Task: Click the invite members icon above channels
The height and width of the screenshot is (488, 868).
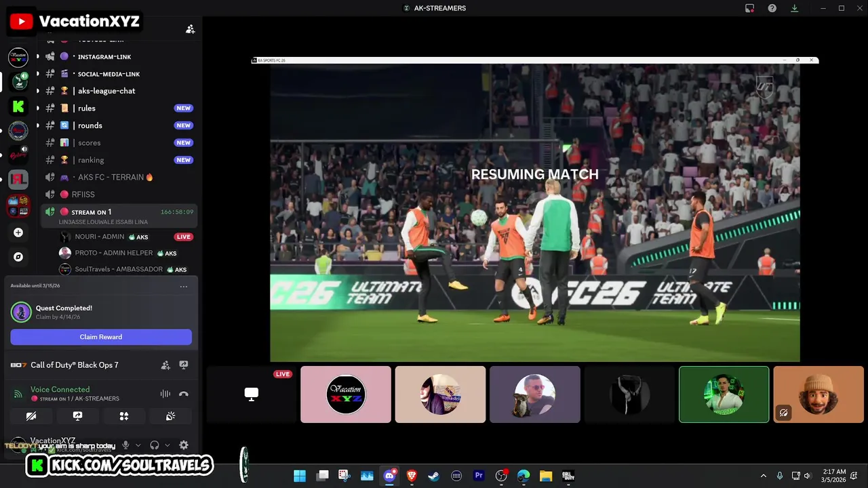Action: click(x=191, y=29)
